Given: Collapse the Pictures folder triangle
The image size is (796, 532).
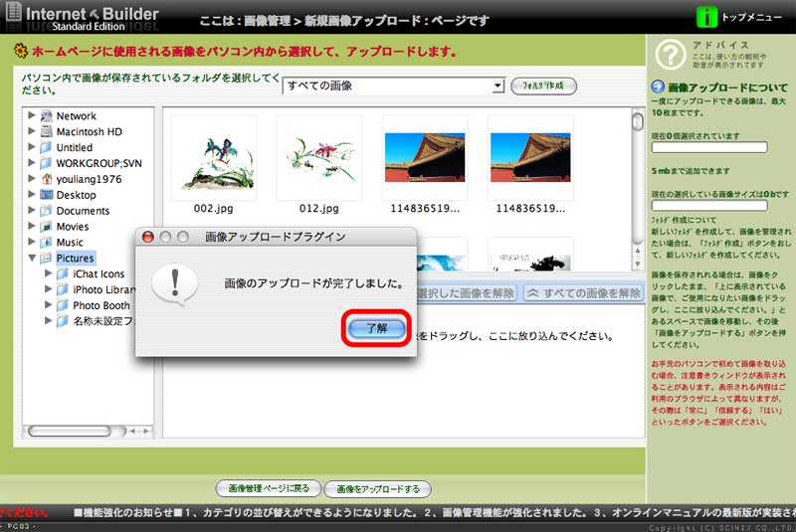Looking at the screenshot, I should click(x=32, y=259).
